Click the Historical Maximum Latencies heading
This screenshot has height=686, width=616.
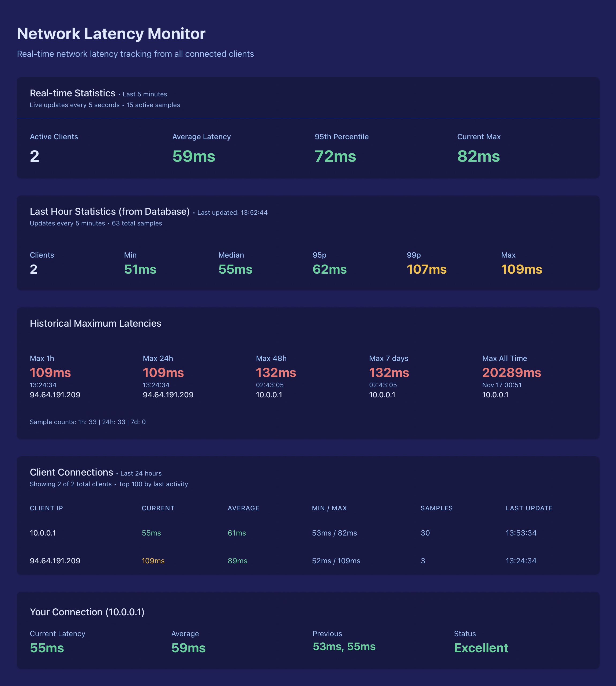[x=96, y=323]
